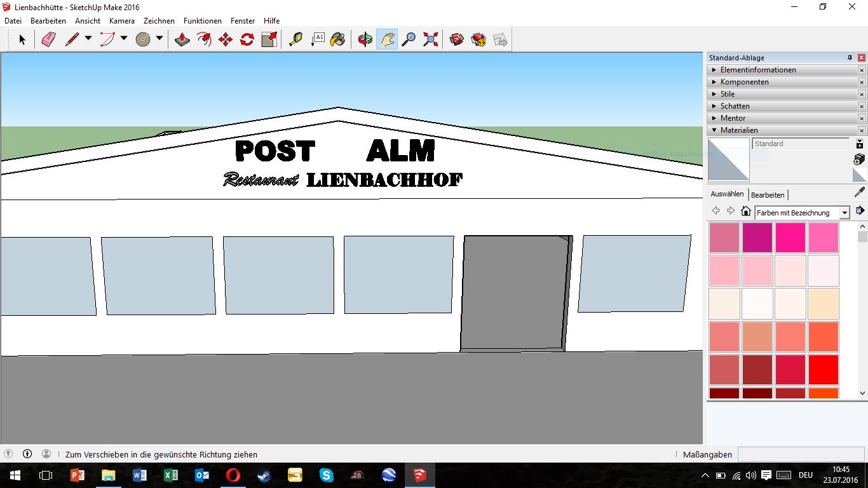The width and height of the screenshot is (868, 488).
Task: Click the Maßangaben measurement input box
Action: (x=801, y=454)
